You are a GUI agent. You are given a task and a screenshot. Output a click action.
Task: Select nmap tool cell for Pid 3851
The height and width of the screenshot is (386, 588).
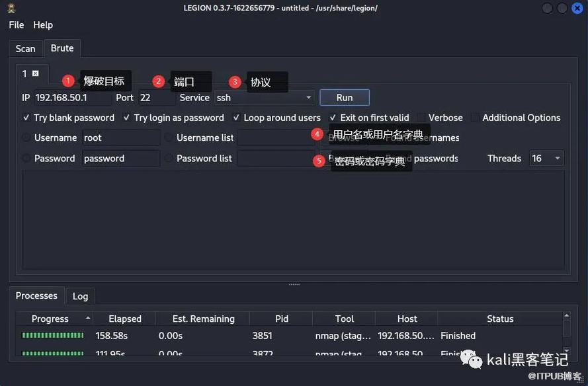(x=343, y=336)
